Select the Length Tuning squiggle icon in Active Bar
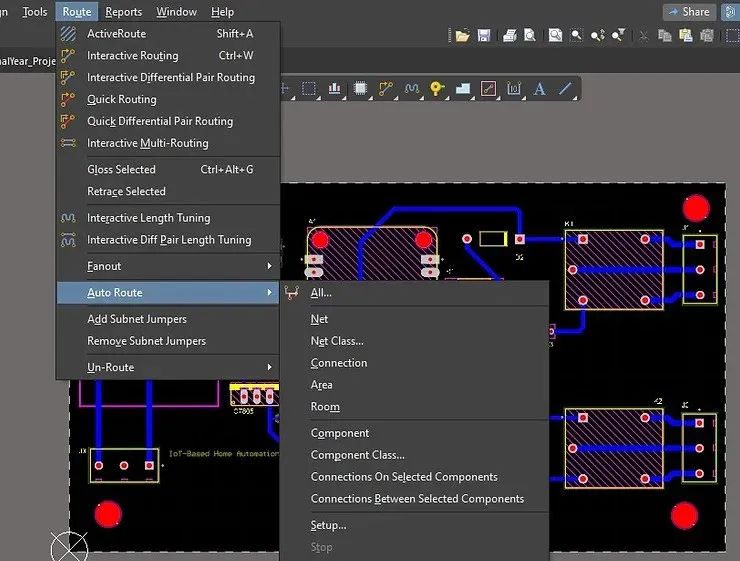This screenshot has height=561, width=740. point(412,88)
